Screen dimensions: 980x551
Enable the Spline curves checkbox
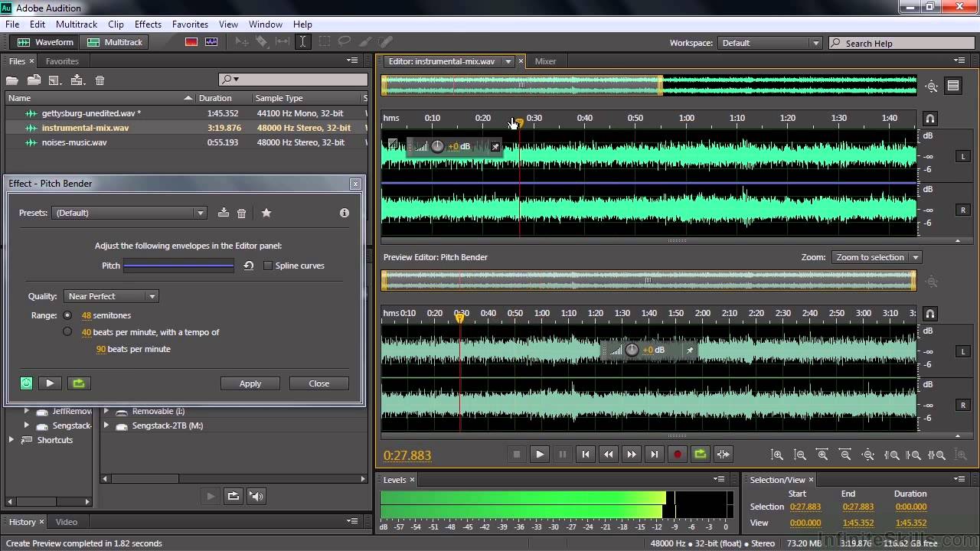[268, 266]
